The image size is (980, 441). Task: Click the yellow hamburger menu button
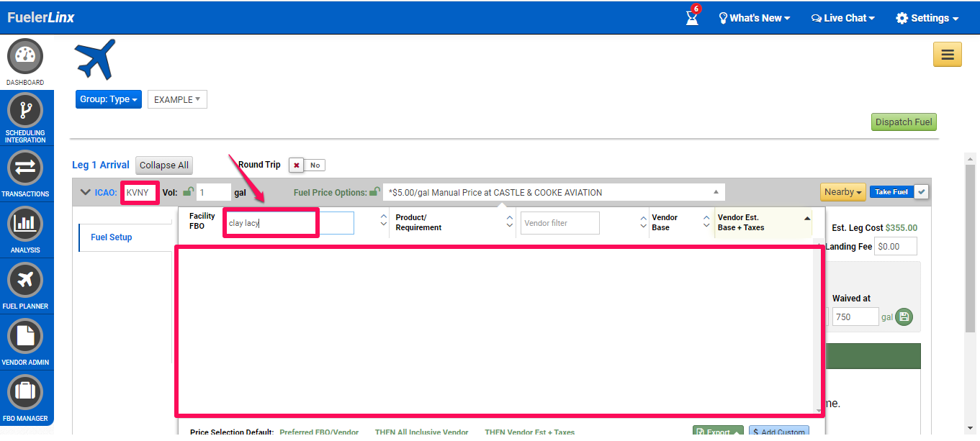pyautogui.click(x=948, y=54)
